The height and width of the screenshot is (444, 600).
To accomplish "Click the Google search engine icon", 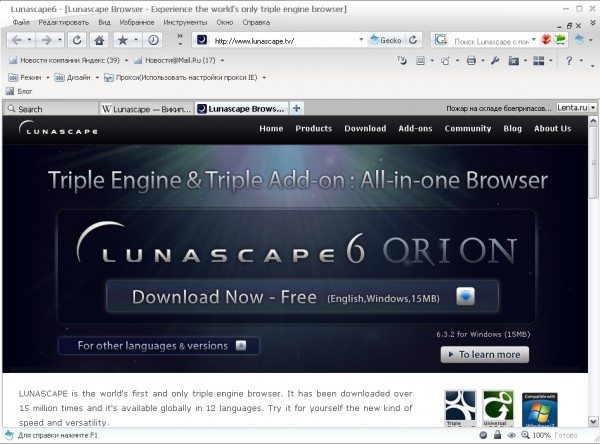I will [x=440, y=40].
